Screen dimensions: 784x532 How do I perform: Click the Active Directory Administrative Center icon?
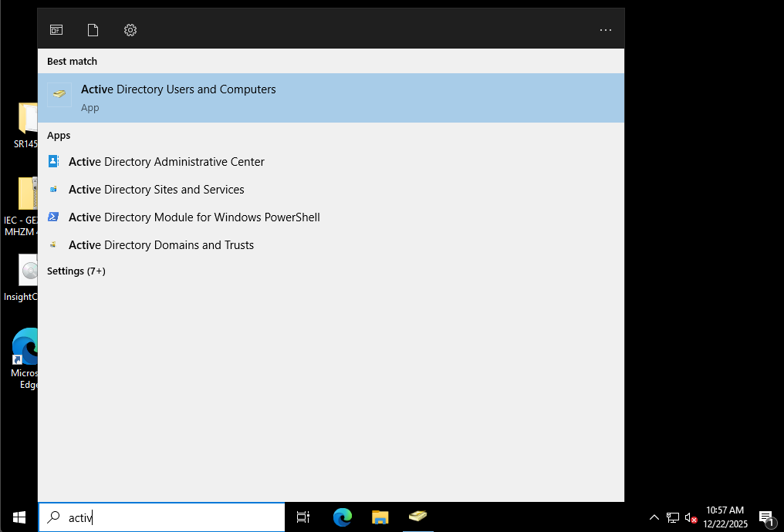click(53, 161)
